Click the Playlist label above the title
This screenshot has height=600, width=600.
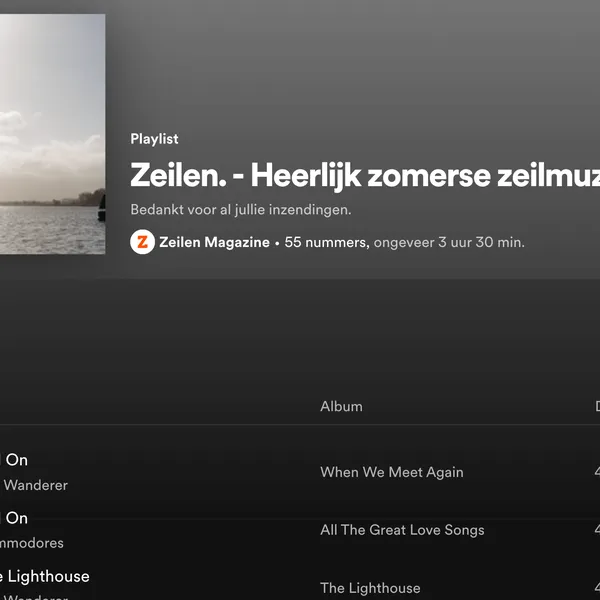point(154,139)
